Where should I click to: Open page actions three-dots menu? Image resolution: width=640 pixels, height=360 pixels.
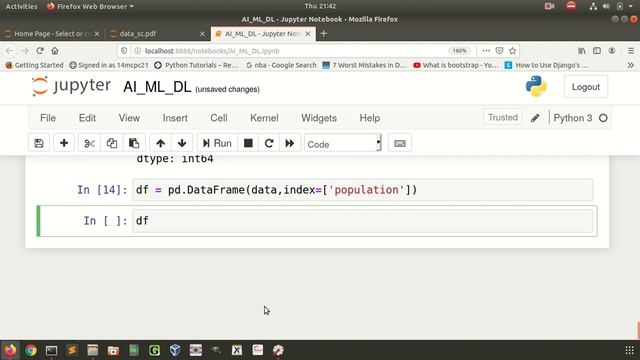pos(486,51)
